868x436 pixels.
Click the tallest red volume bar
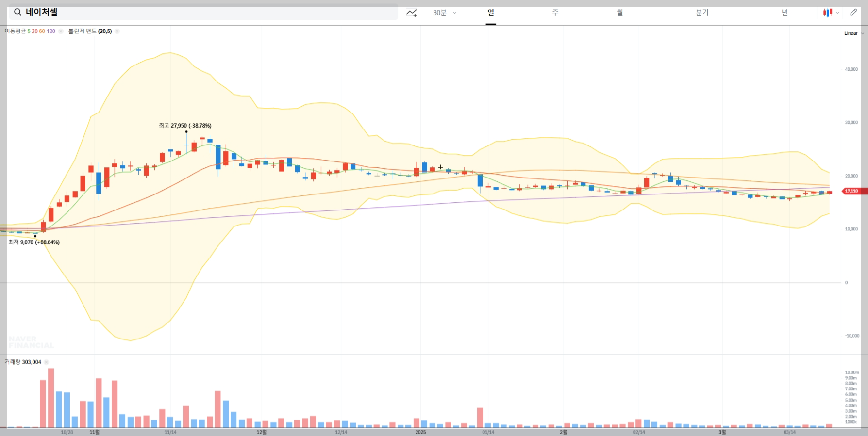pyautogui.click(x=51, y=398)
